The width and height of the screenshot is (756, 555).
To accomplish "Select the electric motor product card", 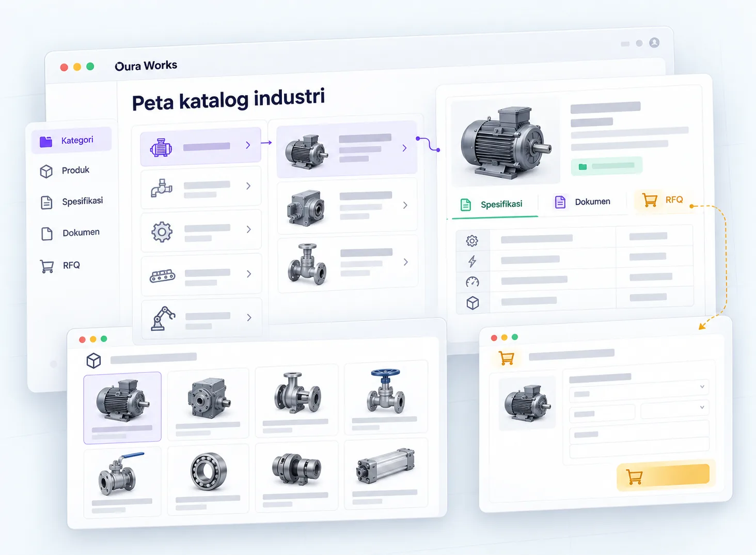I will [x=122, y=408].
